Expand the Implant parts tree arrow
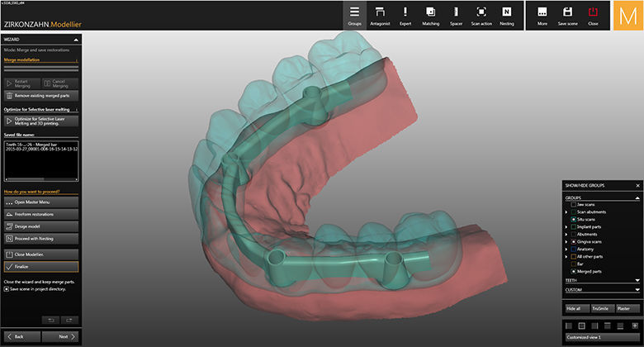 (566, 227)
